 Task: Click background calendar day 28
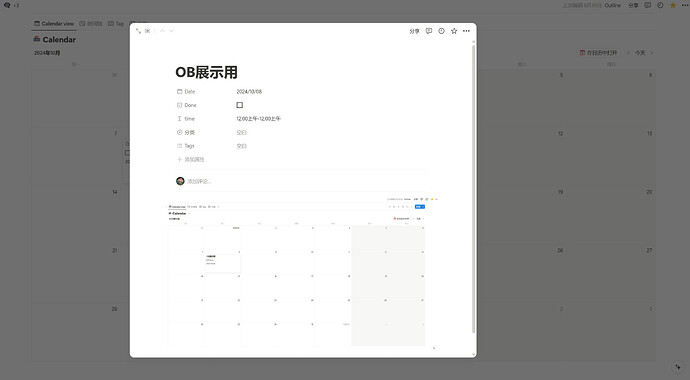point(114,309)
